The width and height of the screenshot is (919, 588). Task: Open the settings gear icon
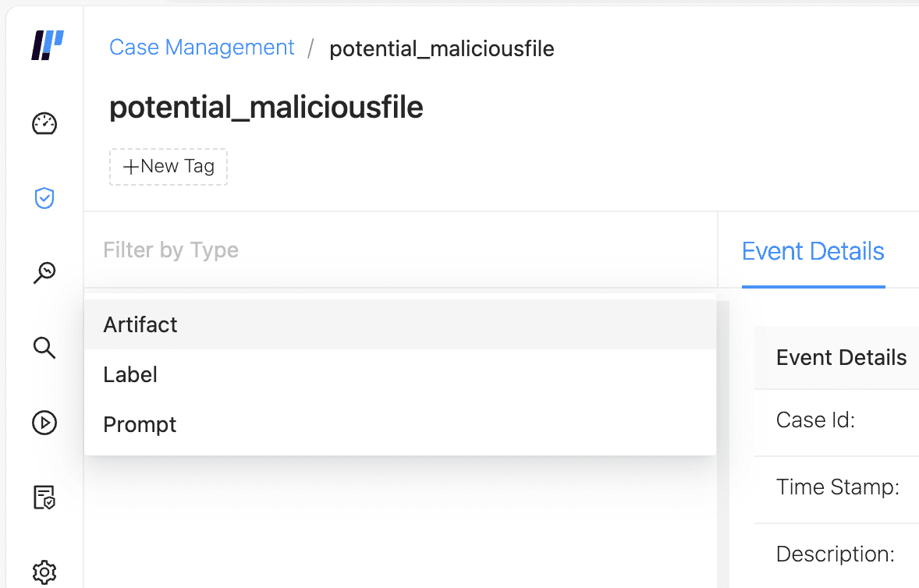44,572
